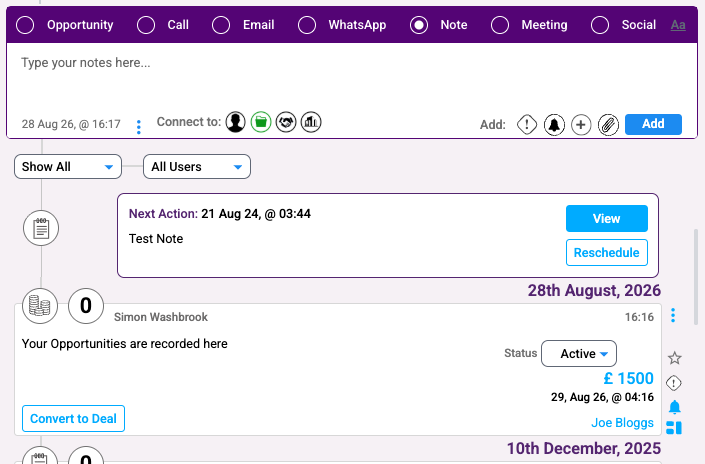Convert the opportunity to a deal
This screenshot has width=705, height=464.
[73, 419]
